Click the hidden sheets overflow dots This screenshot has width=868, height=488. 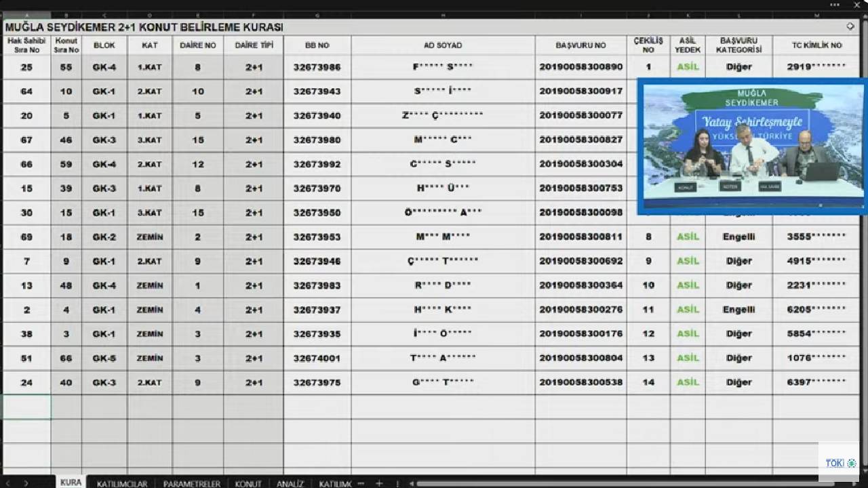point(361,483)
